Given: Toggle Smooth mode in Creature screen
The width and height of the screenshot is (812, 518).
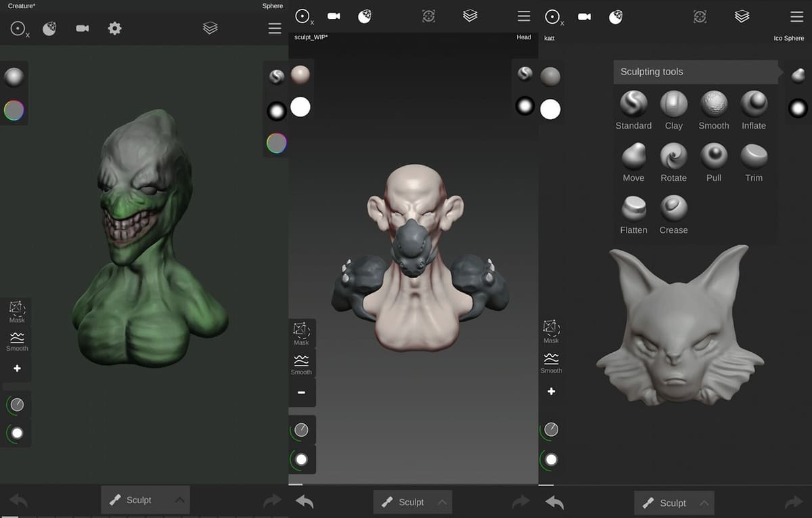Looking at the screenshot, I should coord(17,341).
